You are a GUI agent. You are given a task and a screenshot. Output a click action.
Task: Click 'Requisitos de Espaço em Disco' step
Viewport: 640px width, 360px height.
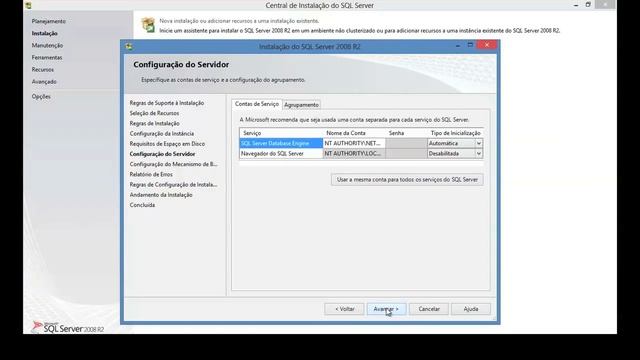167,144
